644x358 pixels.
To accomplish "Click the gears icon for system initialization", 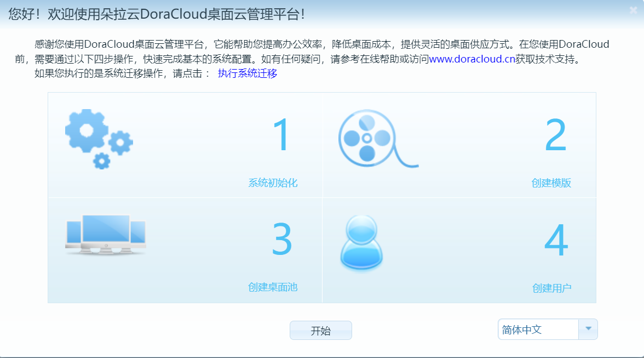I will (x=99, y=139).
